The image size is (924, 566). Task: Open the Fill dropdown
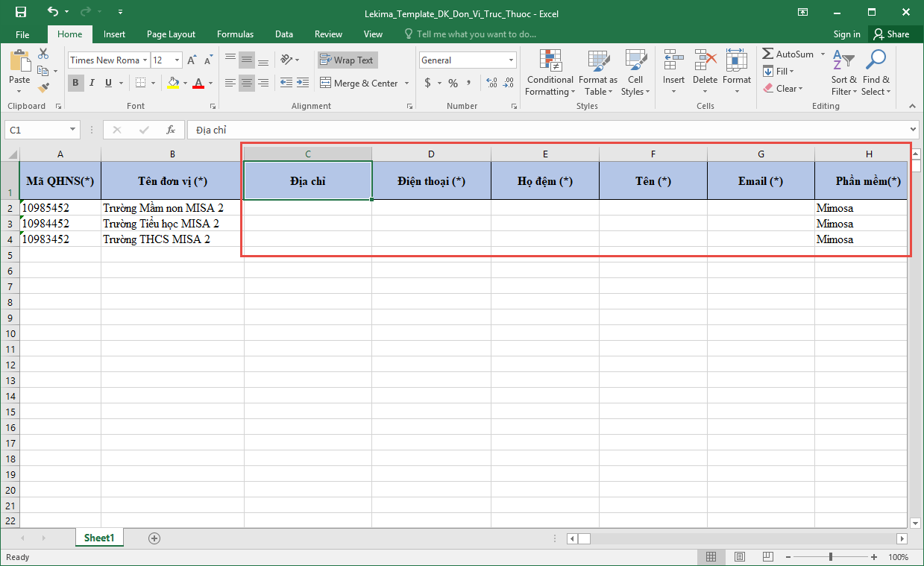(778, 72)
